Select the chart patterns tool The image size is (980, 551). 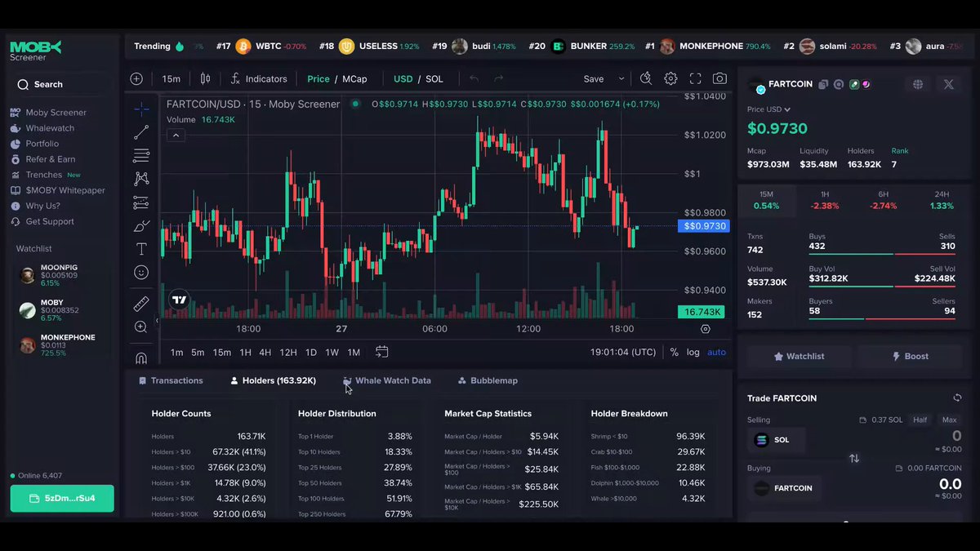tap(141, 178)
